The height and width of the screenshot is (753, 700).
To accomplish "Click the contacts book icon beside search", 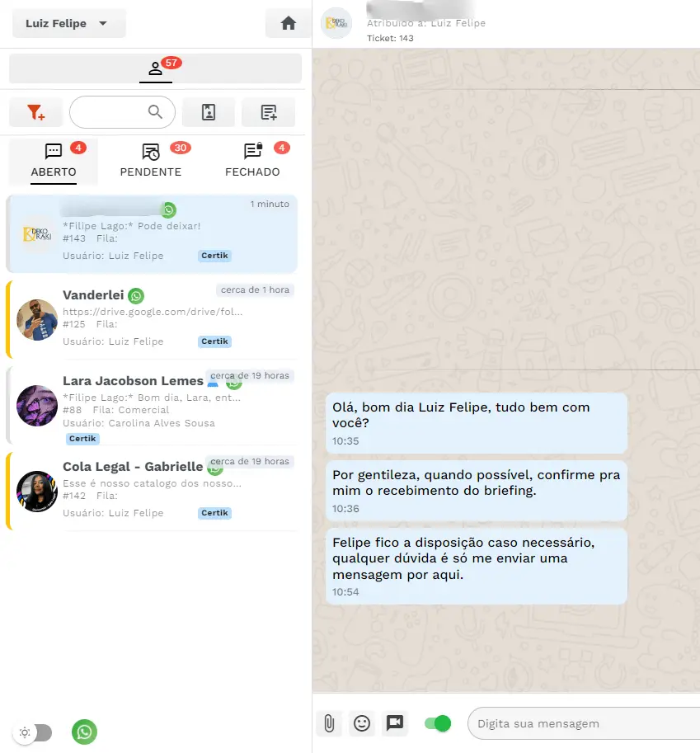I will 208,111.
